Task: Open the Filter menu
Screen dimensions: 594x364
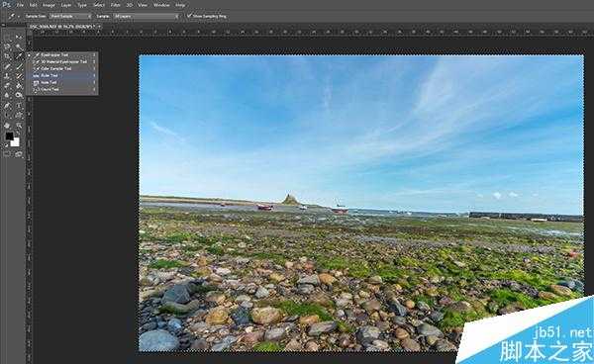Action: (x=115, y=5)
